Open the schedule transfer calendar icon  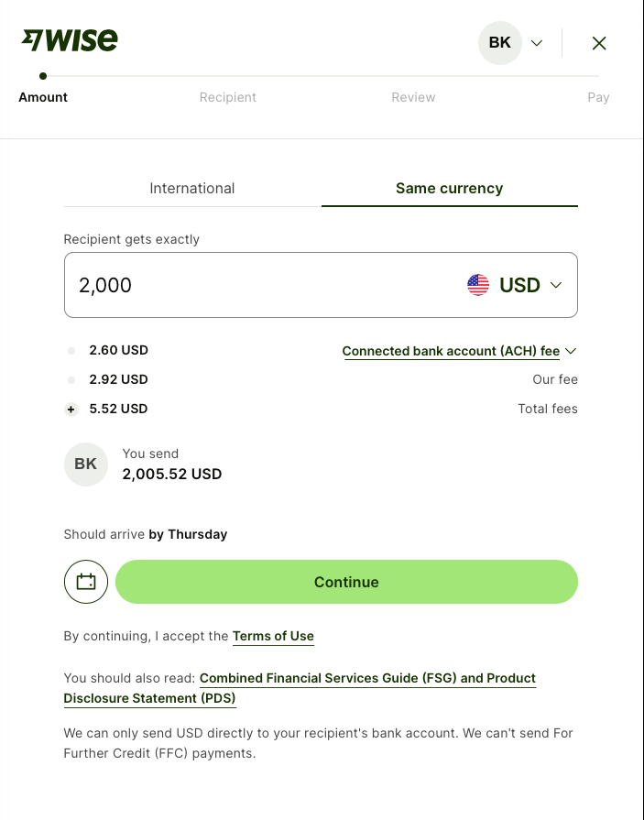[x=86, y=582]
